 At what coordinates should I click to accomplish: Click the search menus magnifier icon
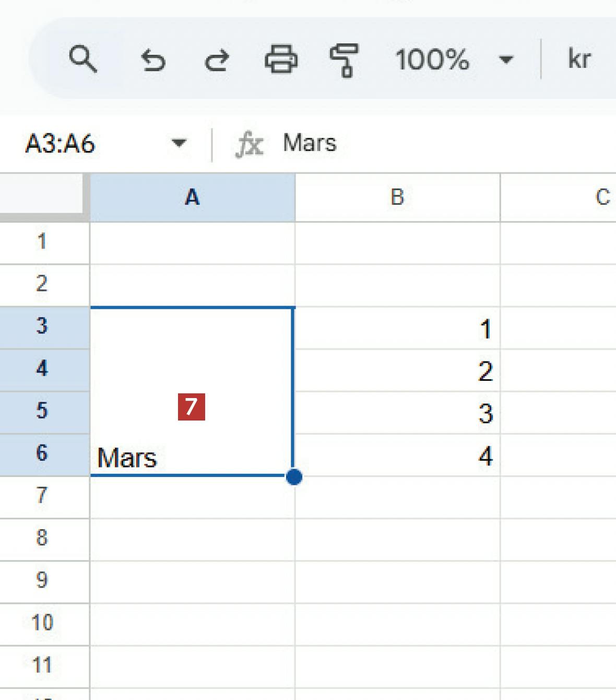83,59
